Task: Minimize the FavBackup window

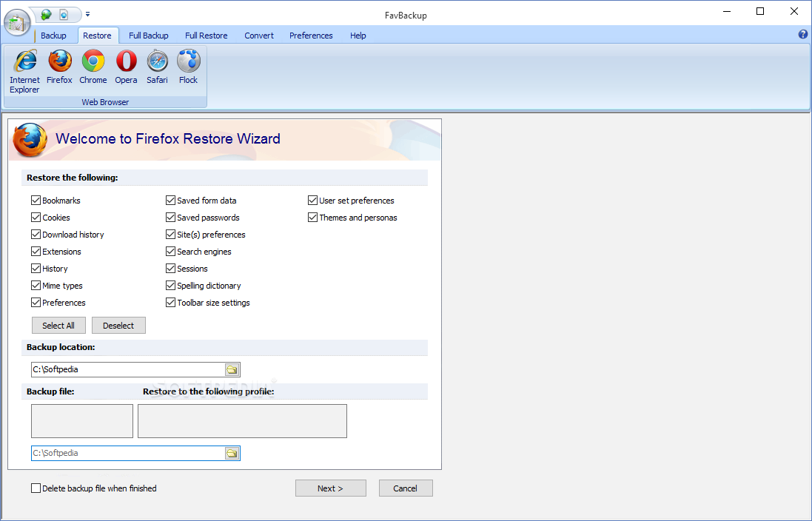Action: tap(727, 11)
